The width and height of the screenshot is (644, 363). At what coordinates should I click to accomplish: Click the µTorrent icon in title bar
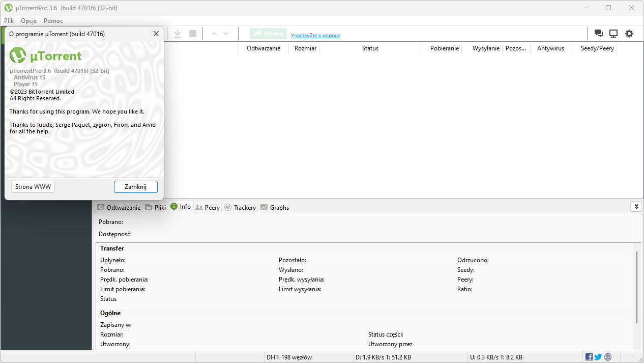point(9,8)
